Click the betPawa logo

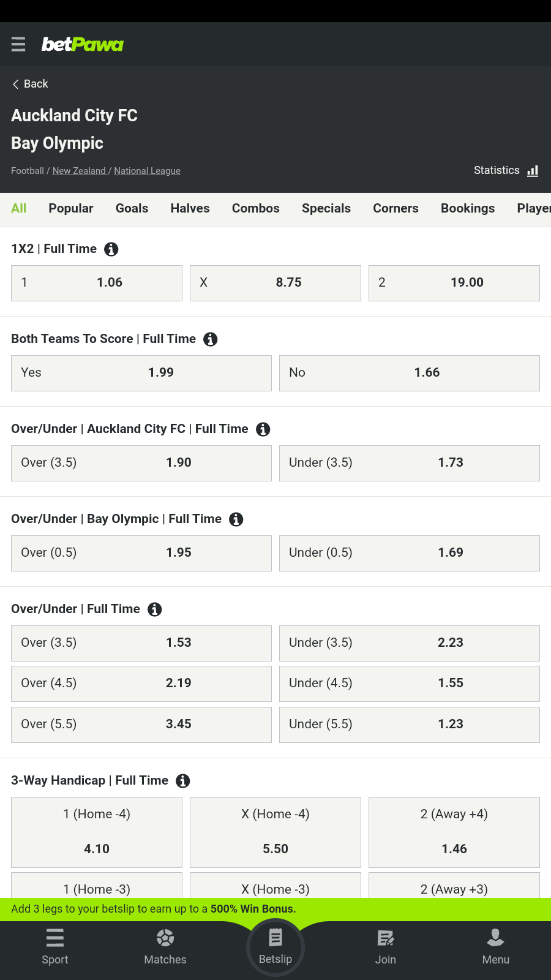[x=83, y=44]
